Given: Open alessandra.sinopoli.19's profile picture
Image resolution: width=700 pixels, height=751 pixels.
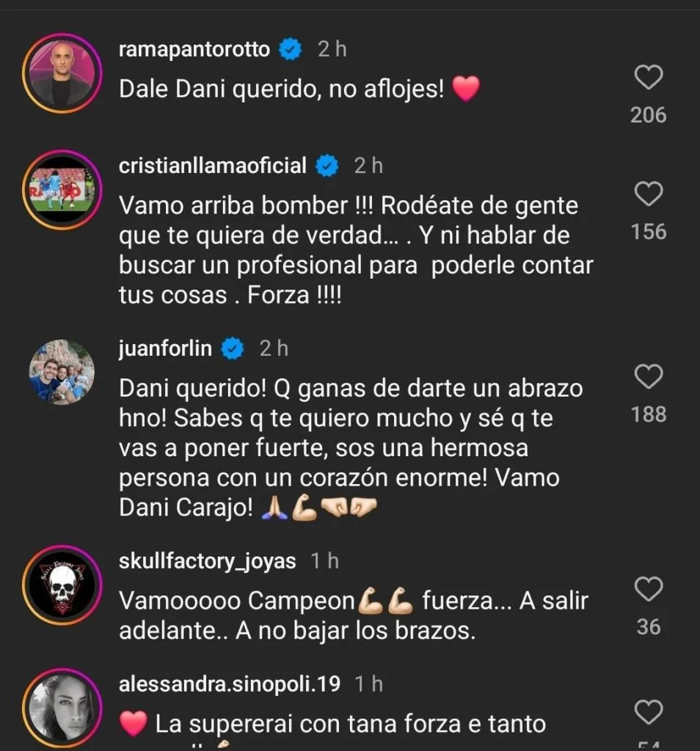Looking at the screenshot, I should (x=62, y=707).
